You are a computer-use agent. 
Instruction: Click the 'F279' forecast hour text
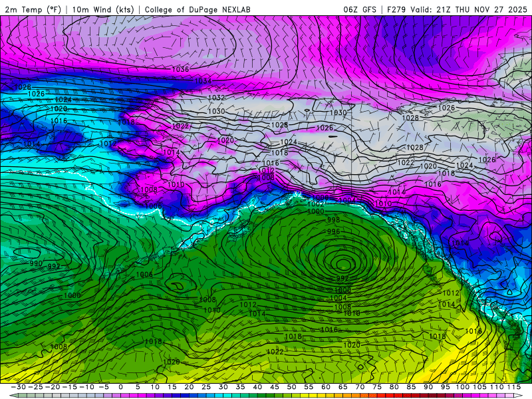tap(396, 9)
